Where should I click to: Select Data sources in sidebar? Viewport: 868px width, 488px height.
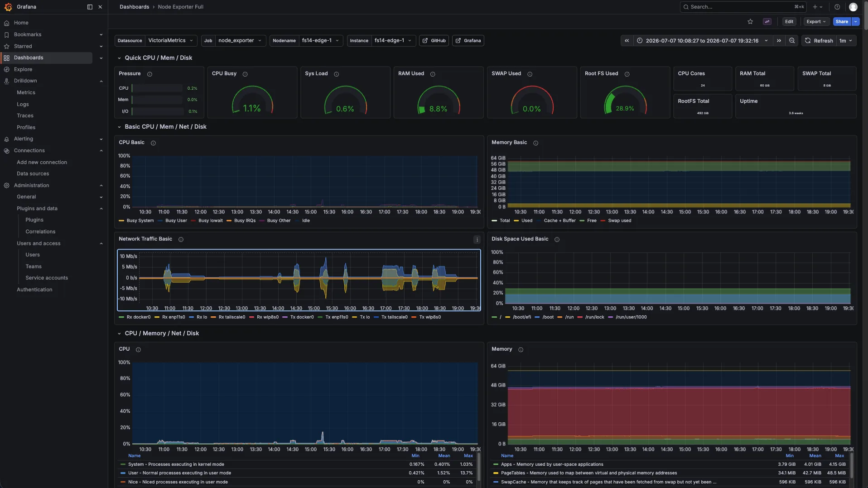[33, 174]
